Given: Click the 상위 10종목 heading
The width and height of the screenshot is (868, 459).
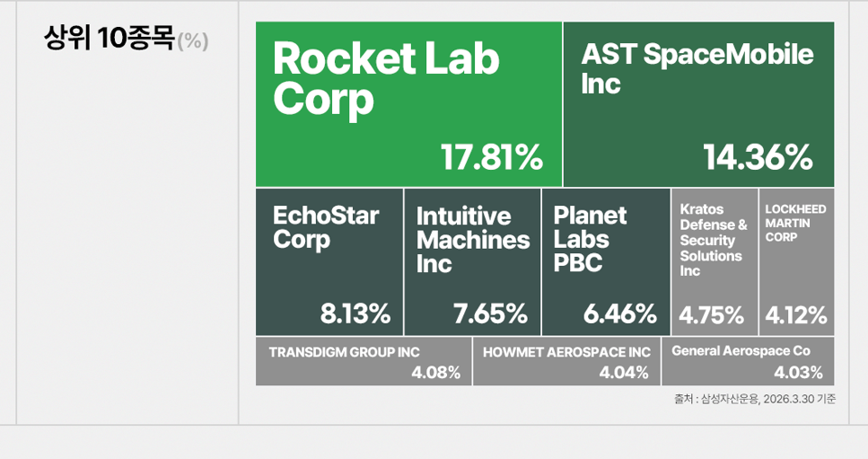Looking at the screenshot, I should pyautogui.click(x=108, y=40).
